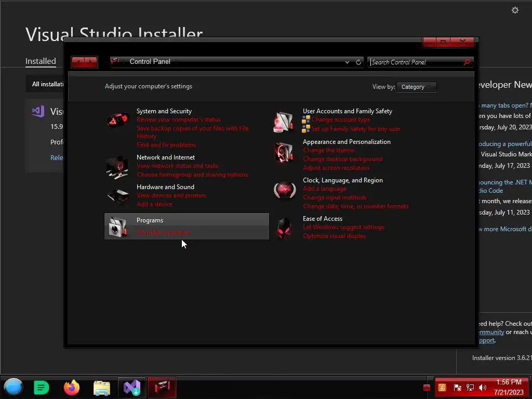Open Clock, Language, and Region heading

click(343, 180)
